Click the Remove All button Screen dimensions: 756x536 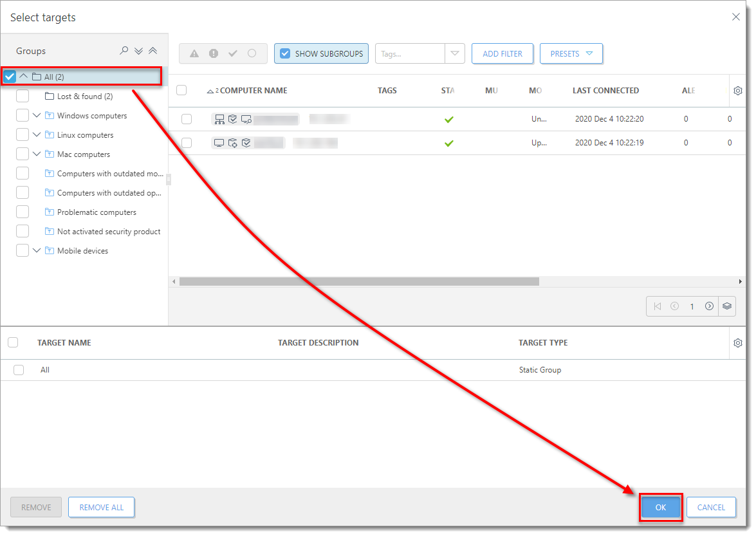(101, 507)
